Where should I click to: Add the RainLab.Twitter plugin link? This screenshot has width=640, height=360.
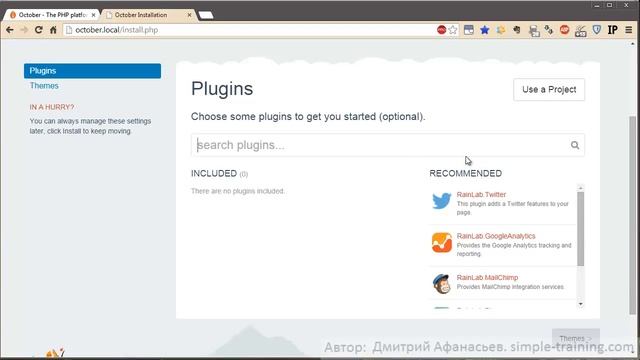[x=481, y=194]
